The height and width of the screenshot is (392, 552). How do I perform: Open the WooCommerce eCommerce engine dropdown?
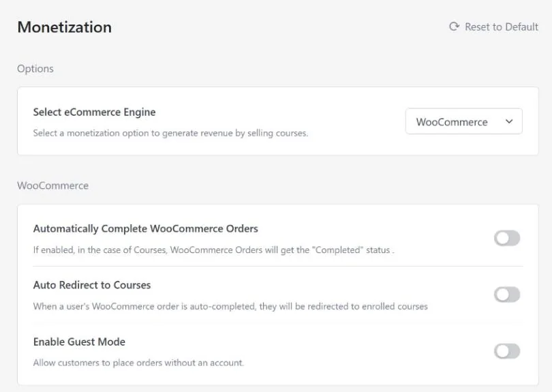click(x=463, y=121)
